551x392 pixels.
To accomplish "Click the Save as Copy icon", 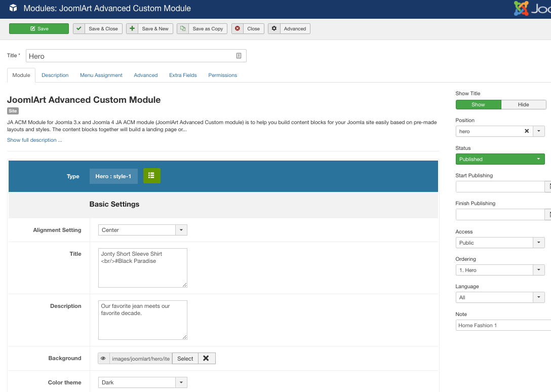I will click(x=183, y=29).
